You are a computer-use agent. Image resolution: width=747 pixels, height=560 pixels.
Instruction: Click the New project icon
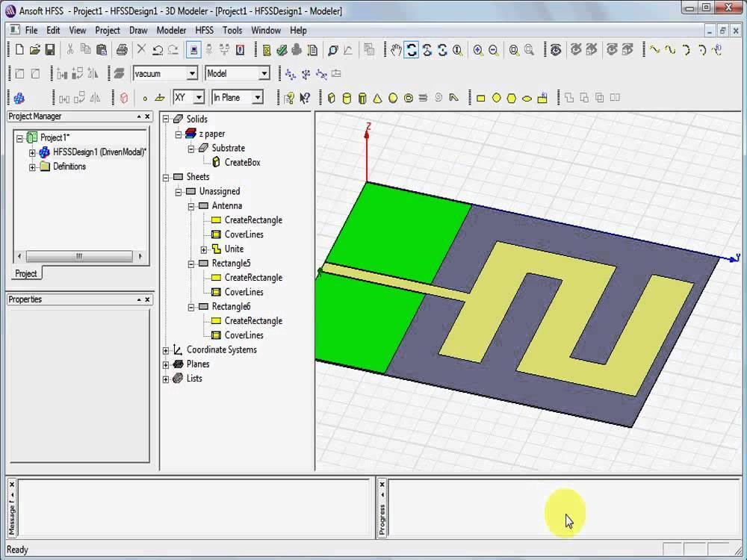(19, 49)
